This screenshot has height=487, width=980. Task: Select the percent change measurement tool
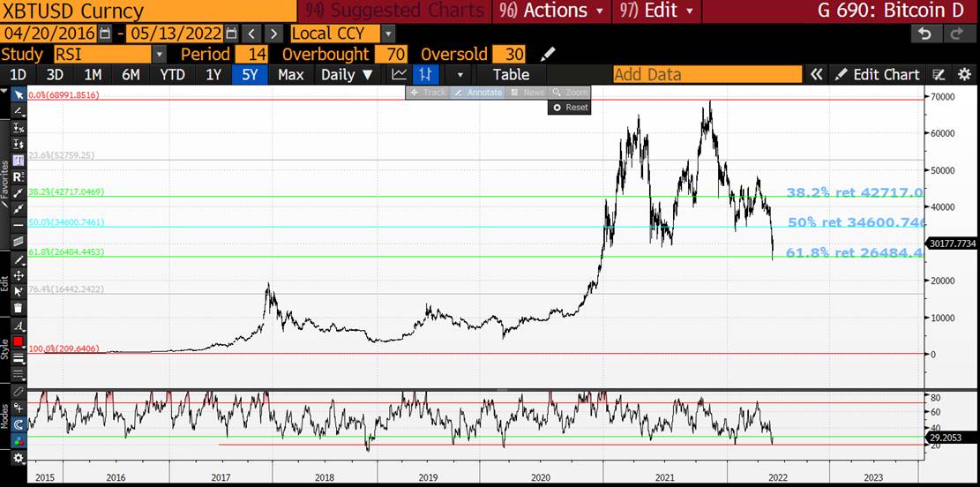coord(19,128)
